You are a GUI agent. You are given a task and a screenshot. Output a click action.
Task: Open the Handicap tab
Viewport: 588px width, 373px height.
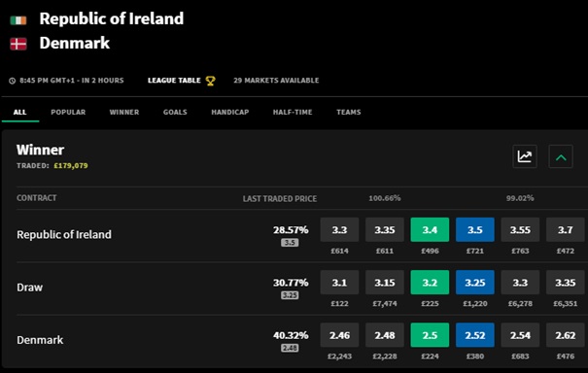[230, 112]
